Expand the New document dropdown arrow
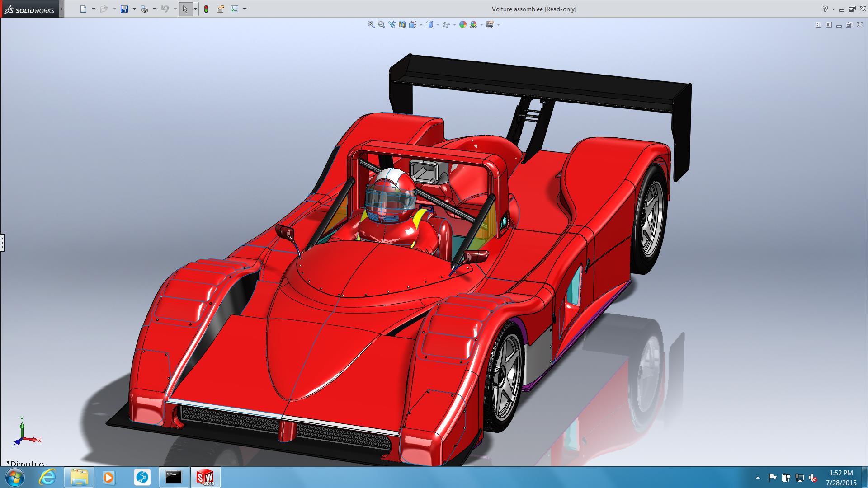868x488 pixels. click(x=94, y=9)
